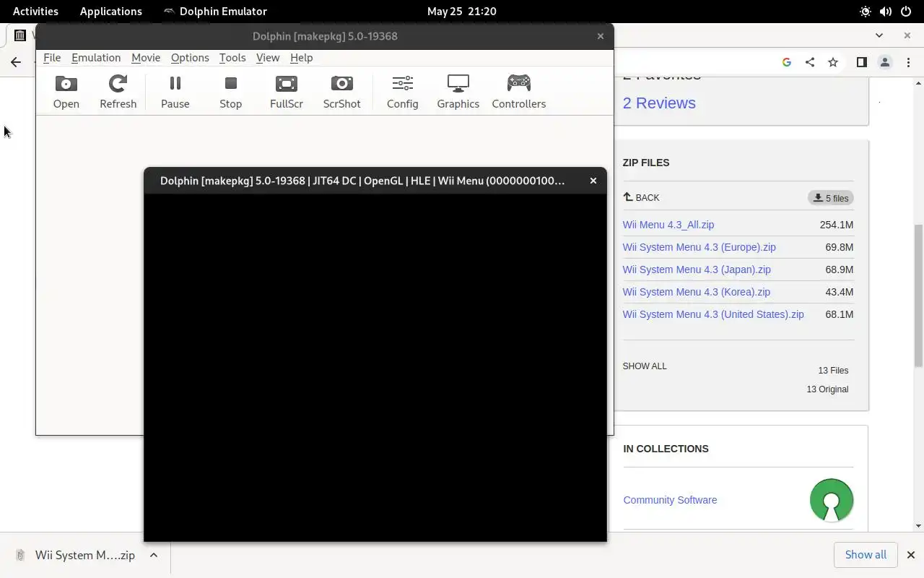This screenshot has width=924, height=578.
Task: Open Graphics settings in Dolphin toolbar
Action: pyautogui.click(x=458, y=92)
